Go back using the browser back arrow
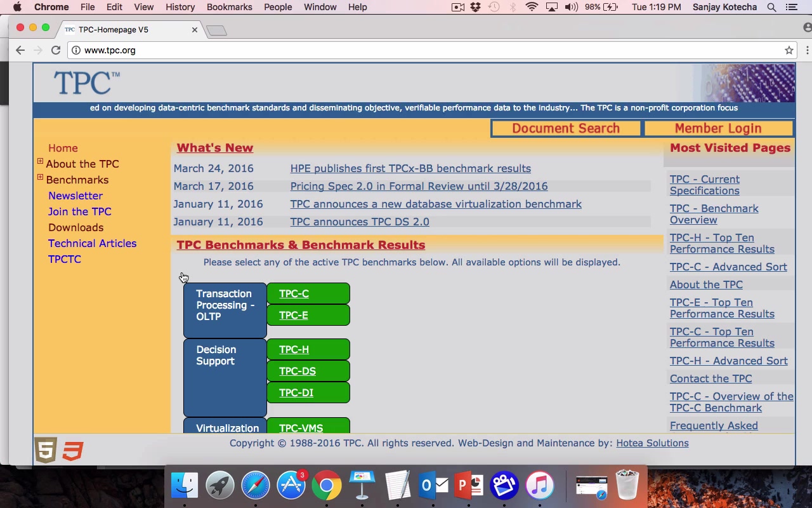 [20, 50]
